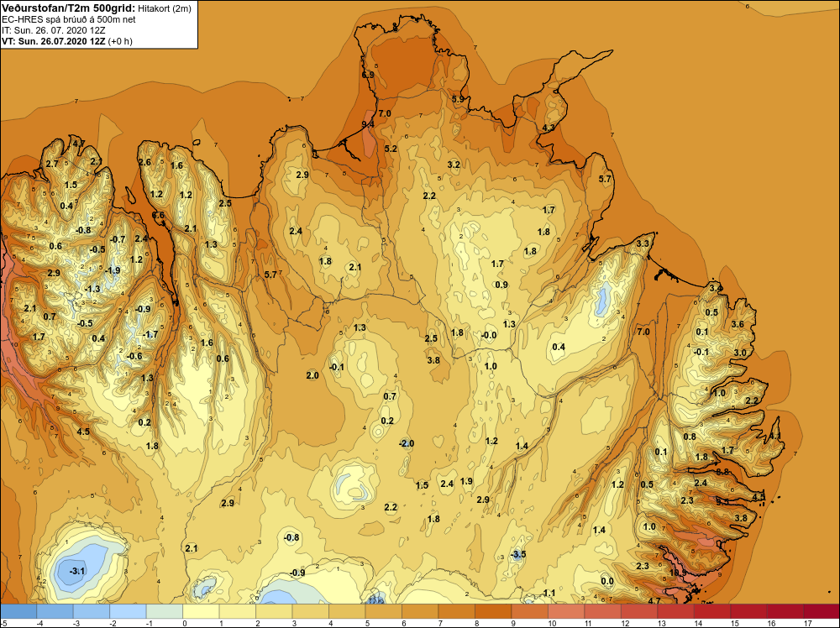840x628 pixels.
Task: Click the 'VT: Sun. 26.07.2020 12Z (+0 h)' line
Action: point(67,41)
